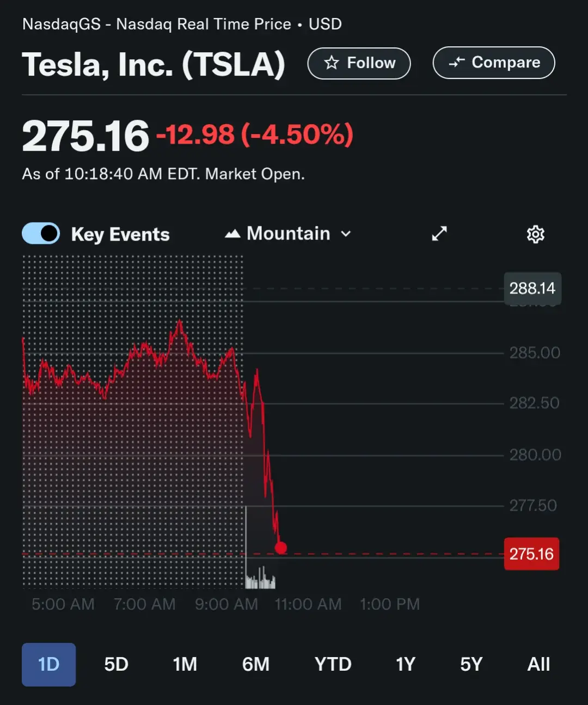588x705 pixels.
Task: Show the 5Y chart range
Action: coord(471,664)
